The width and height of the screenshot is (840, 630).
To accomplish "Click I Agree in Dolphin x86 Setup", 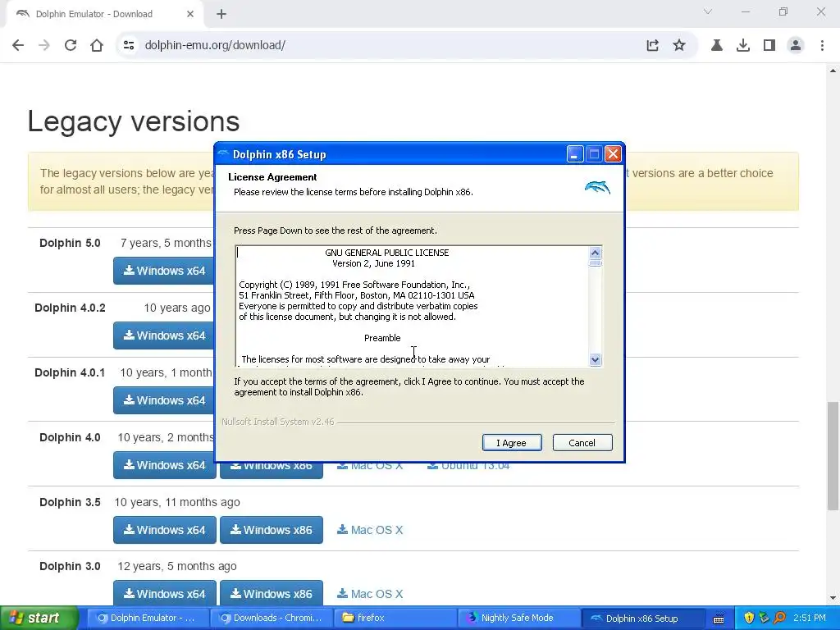I will pyautogui.click(x=512, y=442).
